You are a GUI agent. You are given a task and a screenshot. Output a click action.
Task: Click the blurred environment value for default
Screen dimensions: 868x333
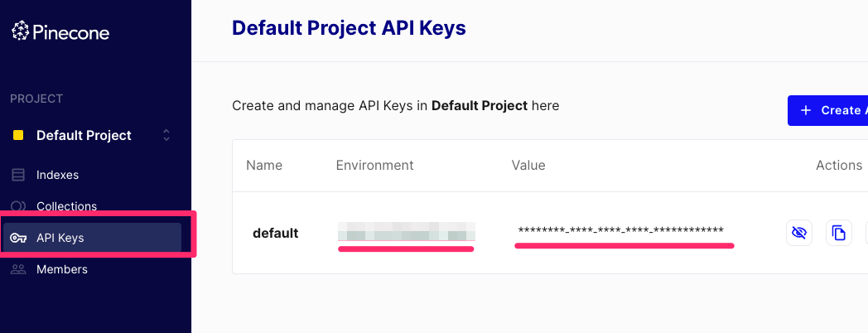(407, 231)
